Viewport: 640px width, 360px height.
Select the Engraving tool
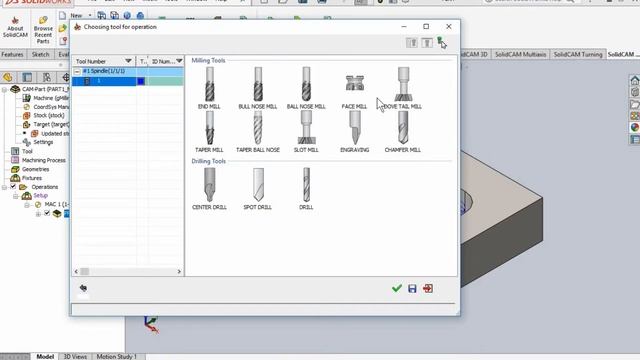click(354, 132)
